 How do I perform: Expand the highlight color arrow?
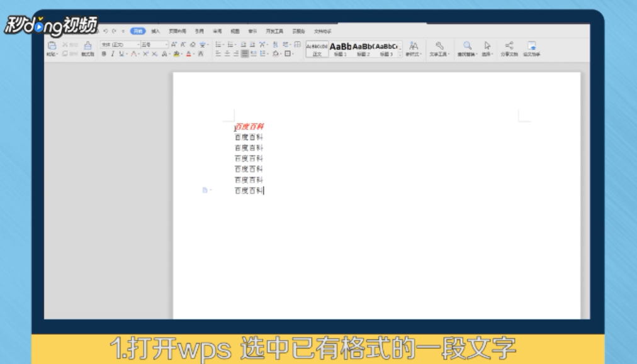[181, 54]
